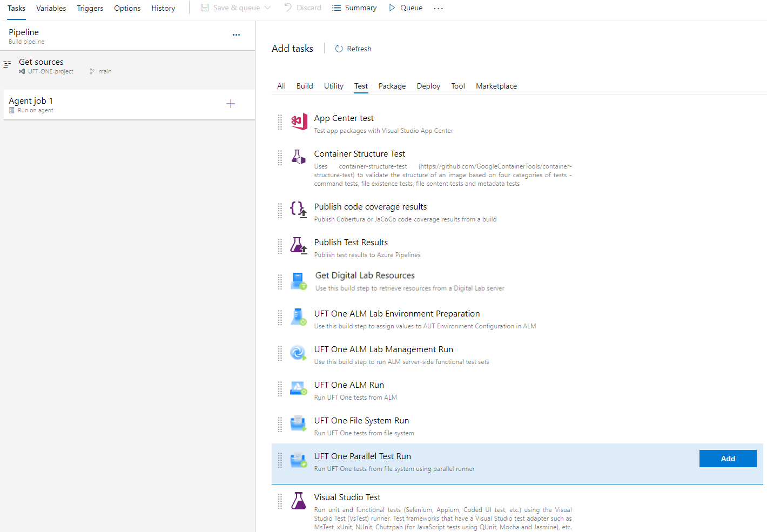Click the Publish Test Results icon
The height and width of the screenshot is (532, 767).
tap(299, 246)
